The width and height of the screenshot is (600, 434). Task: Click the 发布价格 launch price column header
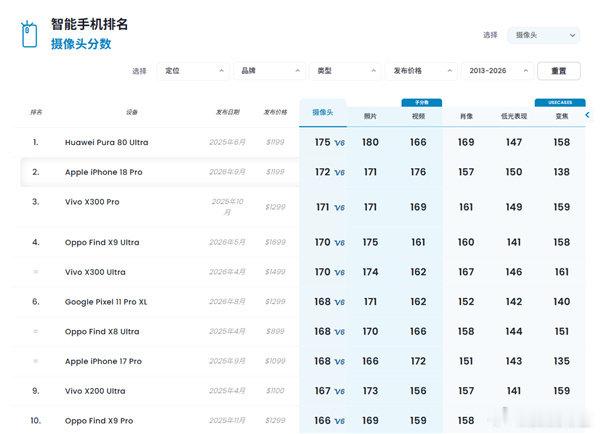275,112
